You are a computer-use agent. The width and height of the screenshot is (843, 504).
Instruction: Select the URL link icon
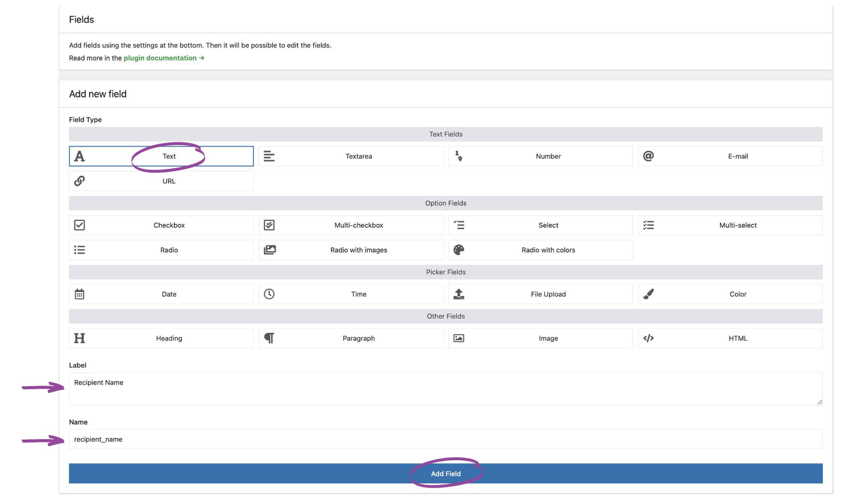(x=79, y=181)
